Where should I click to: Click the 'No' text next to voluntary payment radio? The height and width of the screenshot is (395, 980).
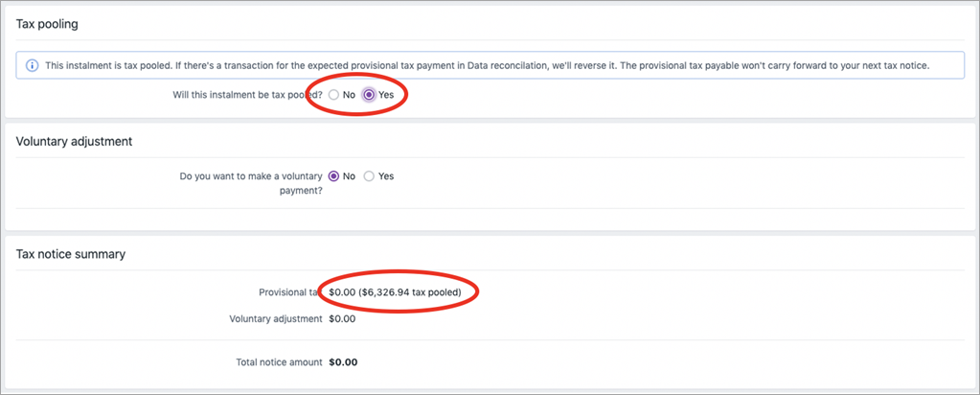click(x=349, y=176)
